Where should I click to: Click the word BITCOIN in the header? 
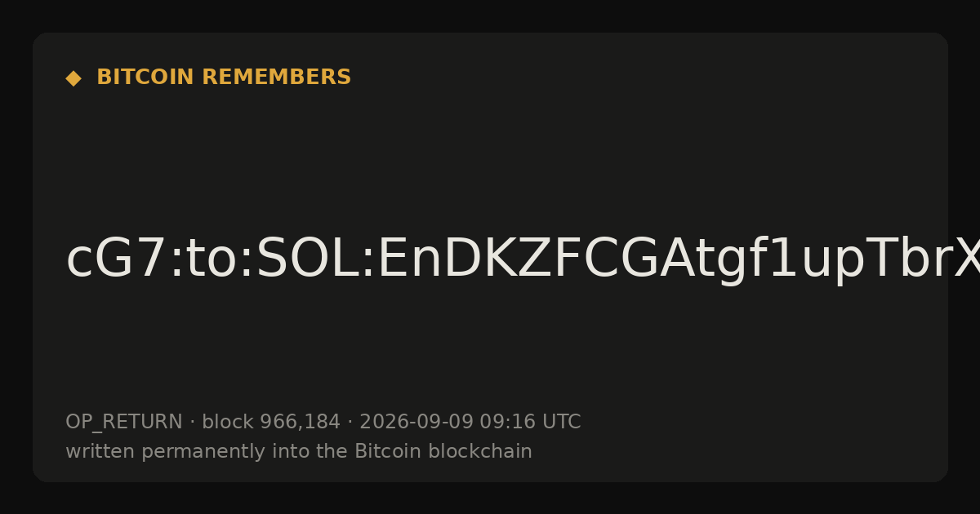point(146,78)
